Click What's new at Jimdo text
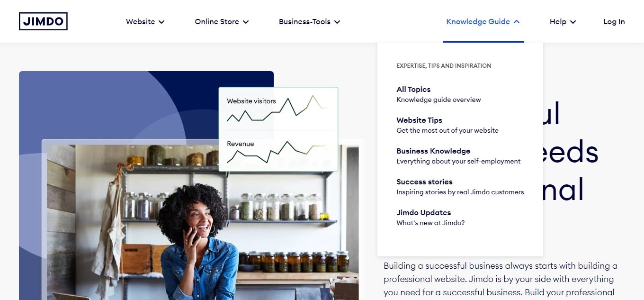 point(430,223)
